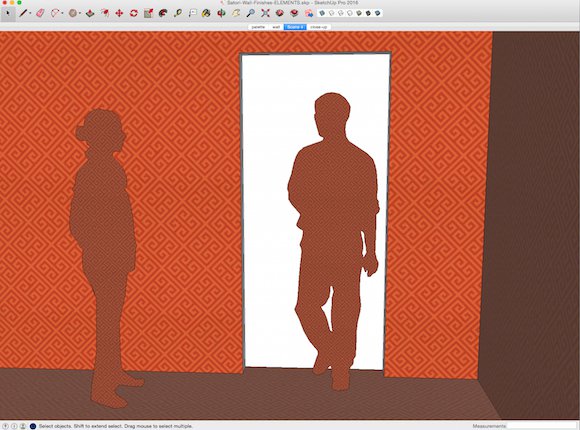Activate the Tape Measure tool
The height and width of the screenshot is (430, 580).
tap(178, 14)
